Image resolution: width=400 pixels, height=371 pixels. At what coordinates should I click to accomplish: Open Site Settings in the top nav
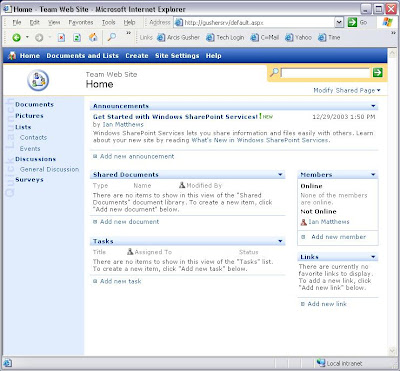click(177, 56)
